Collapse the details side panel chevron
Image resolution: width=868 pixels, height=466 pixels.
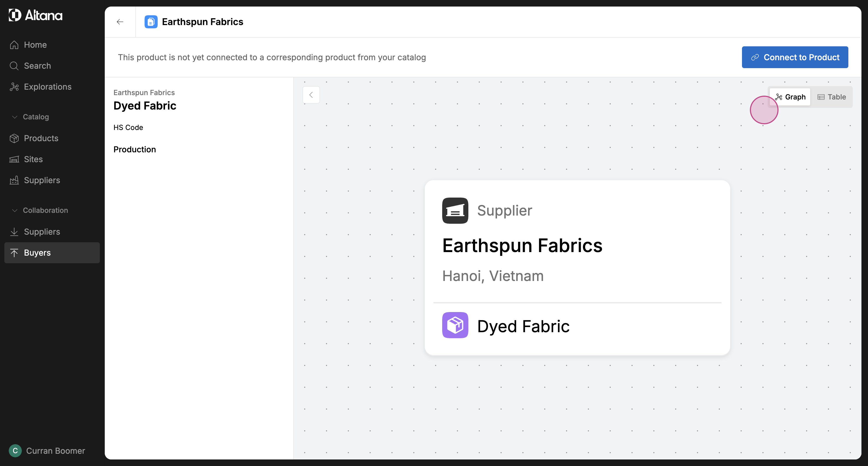coord(311,95)
